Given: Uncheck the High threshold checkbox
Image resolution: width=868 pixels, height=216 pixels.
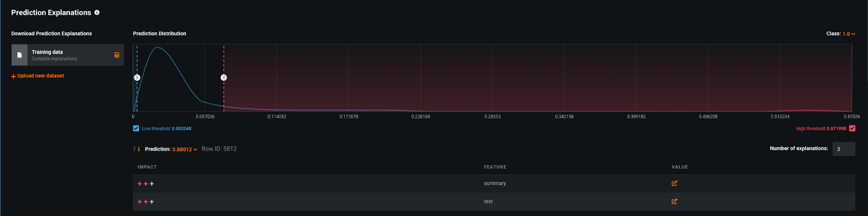Looking at the screenshot, I should click(x=852, y=129).
